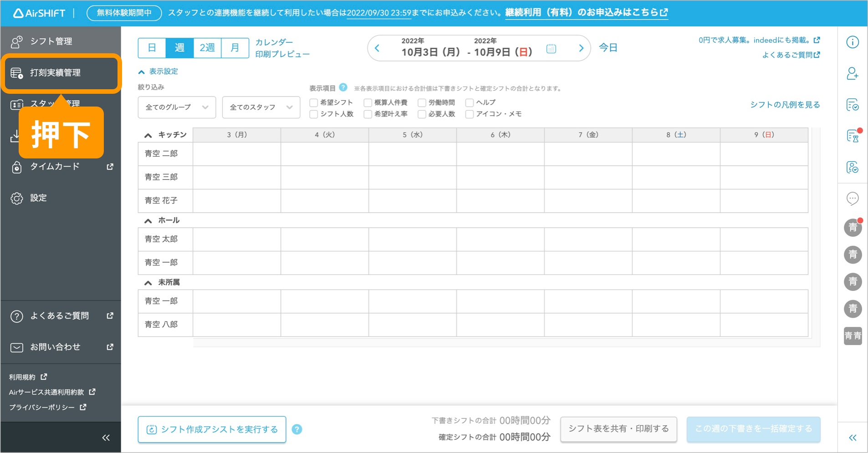Check the 労働時間 display option
868x453 pixels.
[422, 102]
